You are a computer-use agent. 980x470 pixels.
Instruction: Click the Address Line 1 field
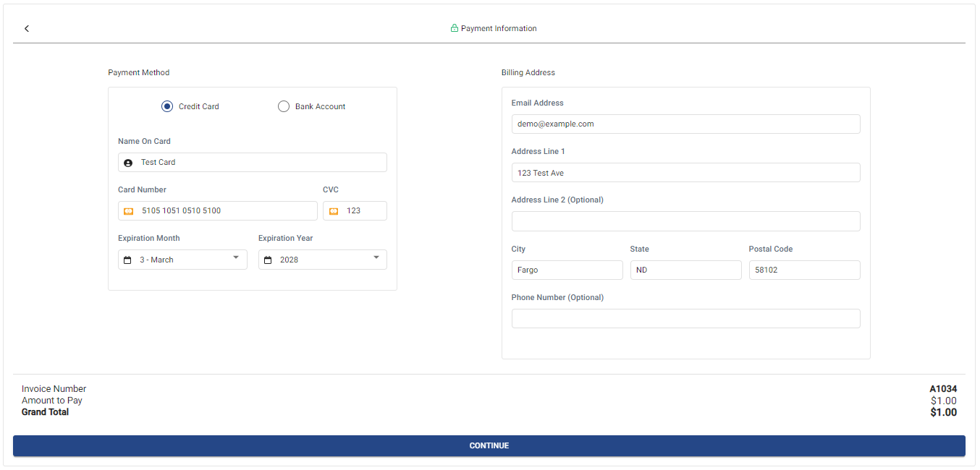685,173
